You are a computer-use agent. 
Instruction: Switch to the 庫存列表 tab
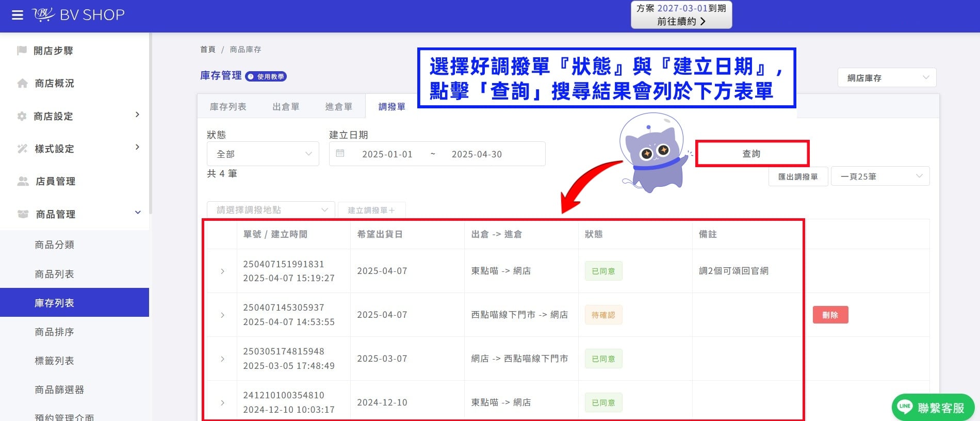[228, 106]
